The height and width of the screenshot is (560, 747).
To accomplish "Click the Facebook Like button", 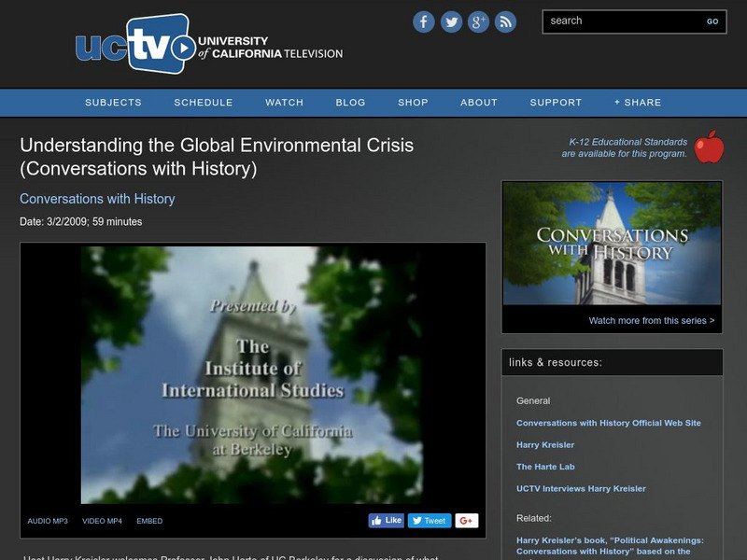I will point(387,521).
